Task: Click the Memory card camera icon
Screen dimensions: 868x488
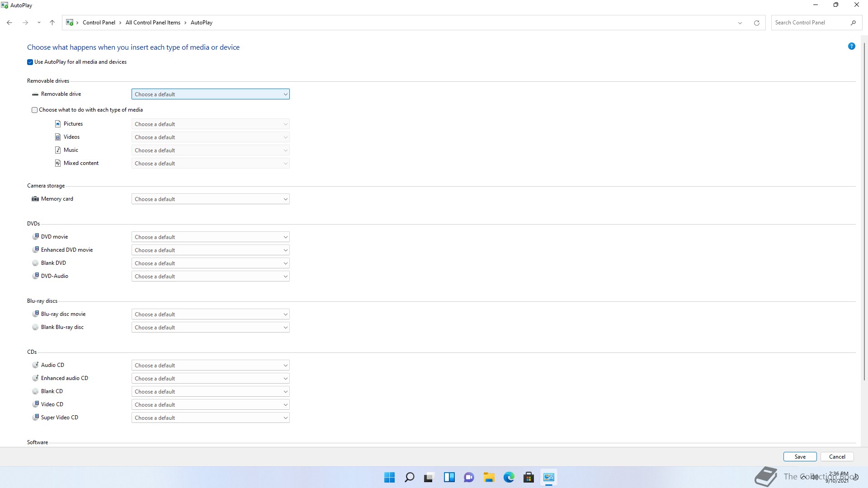Action: [35, 199]
